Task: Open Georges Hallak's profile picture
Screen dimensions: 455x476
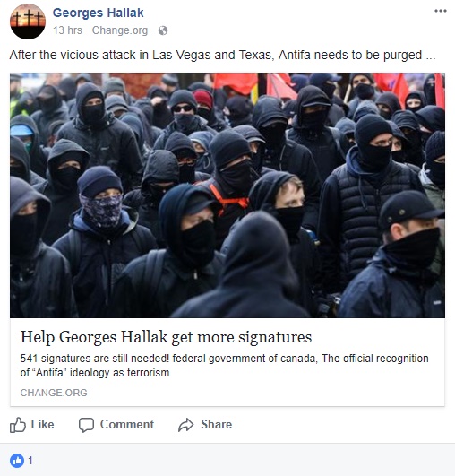Action: coord(28,22)
